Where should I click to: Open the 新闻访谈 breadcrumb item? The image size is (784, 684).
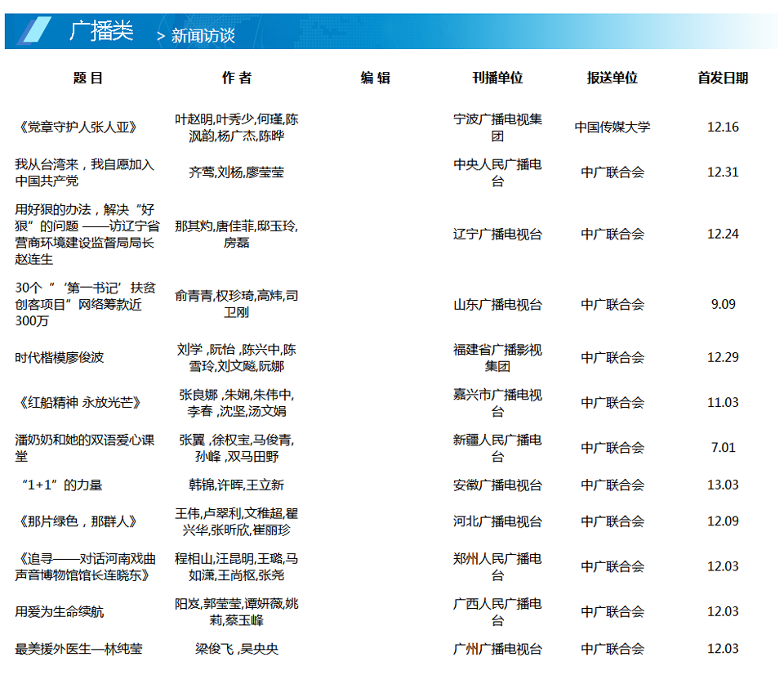pos(203,35)
